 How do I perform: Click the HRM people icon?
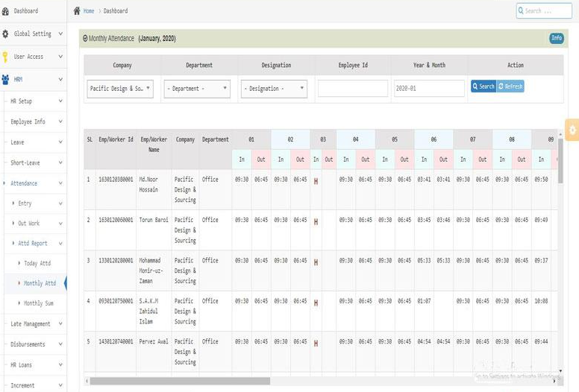click(x=5, y=79)
